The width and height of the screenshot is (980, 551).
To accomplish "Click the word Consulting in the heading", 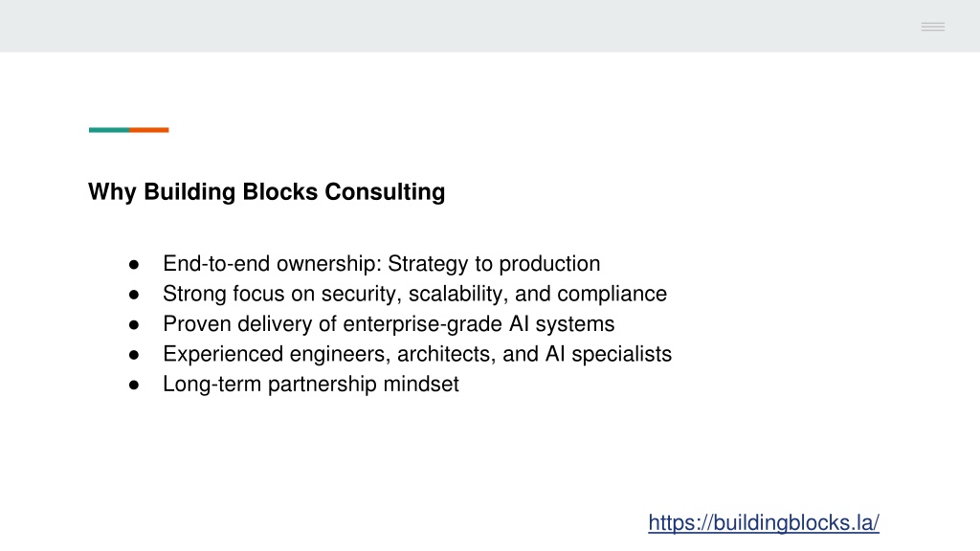I will [x=385, y=192].
